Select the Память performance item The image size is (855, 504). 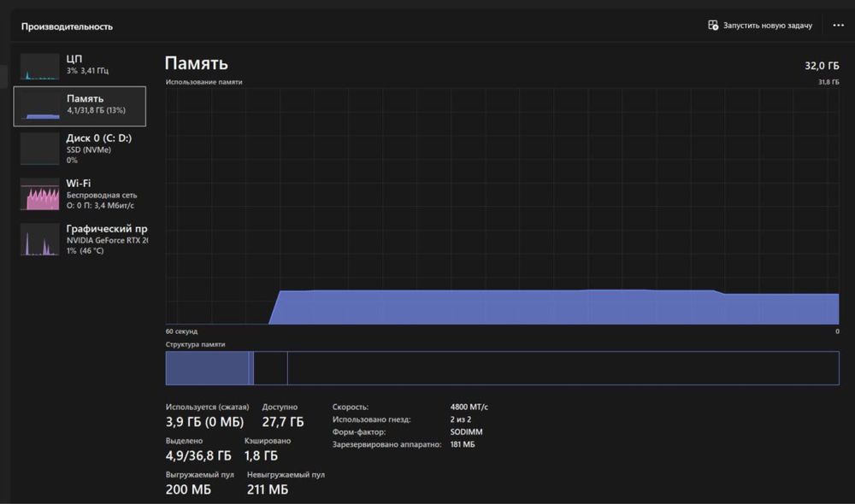(80, 106)
